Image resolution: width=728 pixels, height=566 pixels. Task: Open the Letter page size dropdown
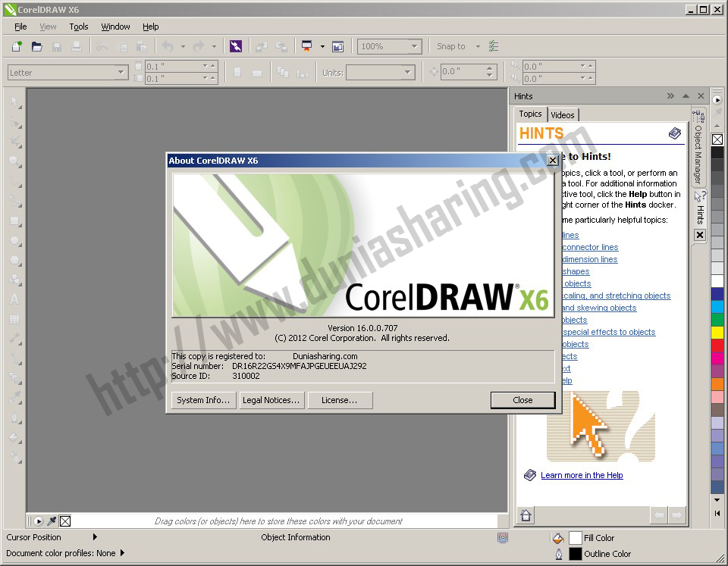coord(121,73)
